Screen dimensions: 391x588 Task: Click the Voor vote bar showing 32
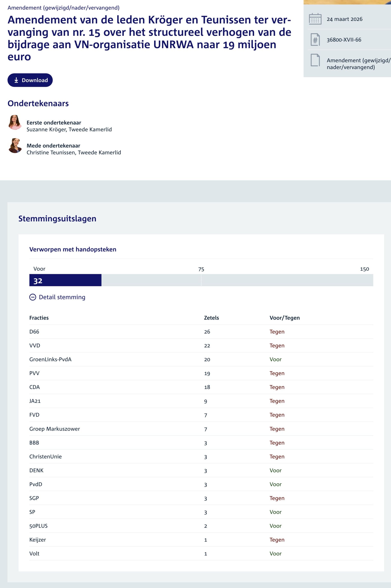tap(65, 280)
